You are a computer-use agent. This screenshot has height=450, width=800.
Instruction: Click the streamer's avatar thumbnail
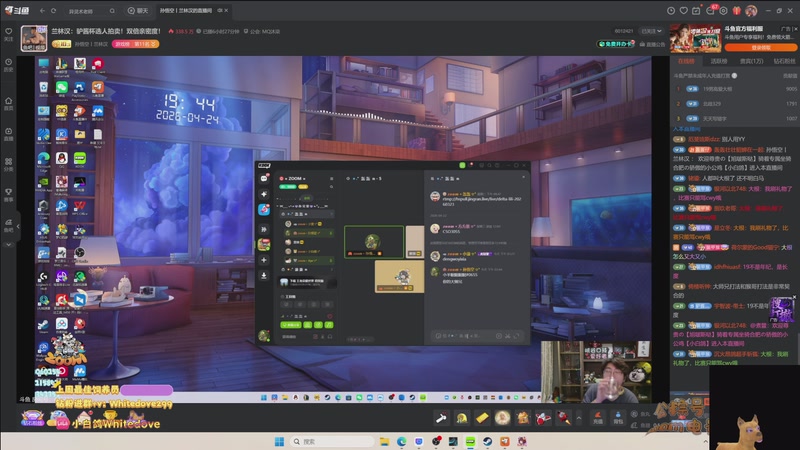coord(34,38)
